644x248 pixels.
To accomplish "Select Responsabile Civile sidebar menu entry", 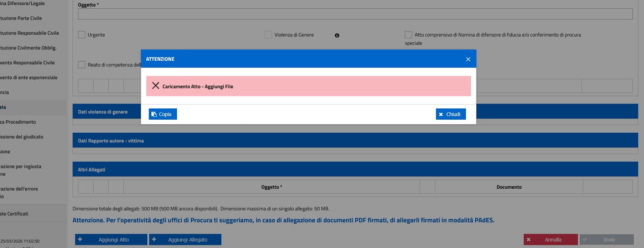I will (x=30, y=33).
